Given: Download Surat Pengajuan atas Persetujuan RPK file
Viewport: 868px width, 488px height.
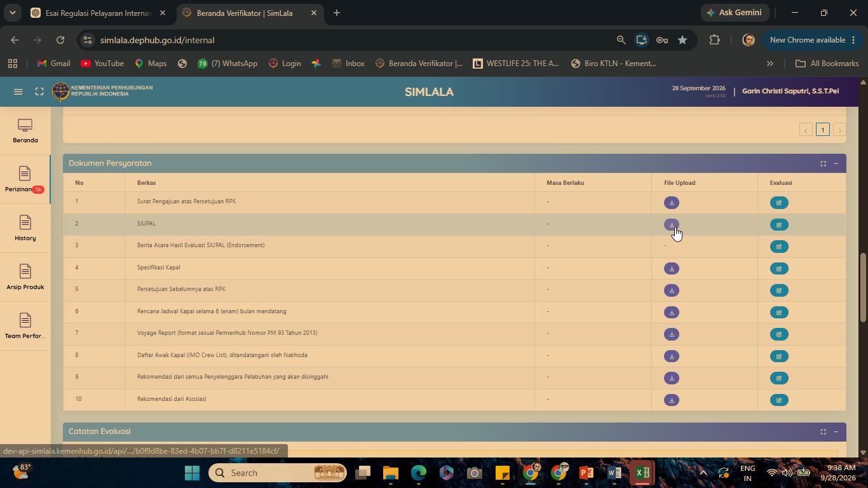Looking at the screenshot, I should pyautogui.click(x=671, y=203).
